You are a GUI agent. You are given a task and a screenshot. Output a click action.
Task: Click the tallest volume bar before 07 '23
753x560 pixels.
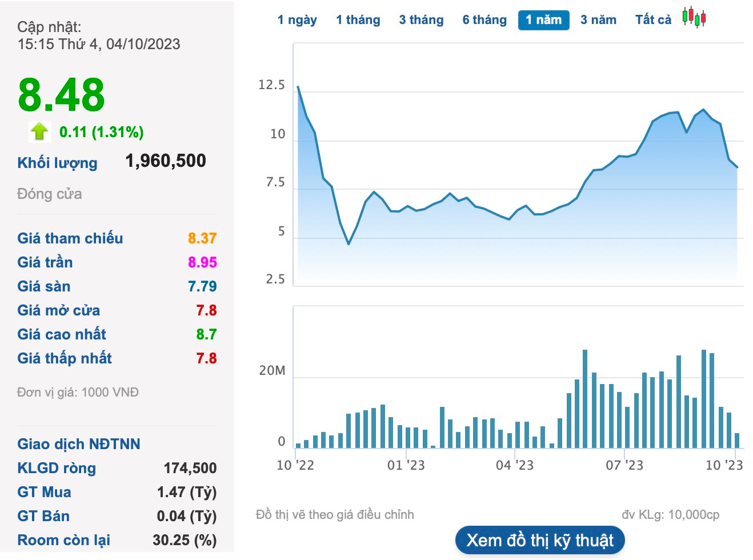585,399
